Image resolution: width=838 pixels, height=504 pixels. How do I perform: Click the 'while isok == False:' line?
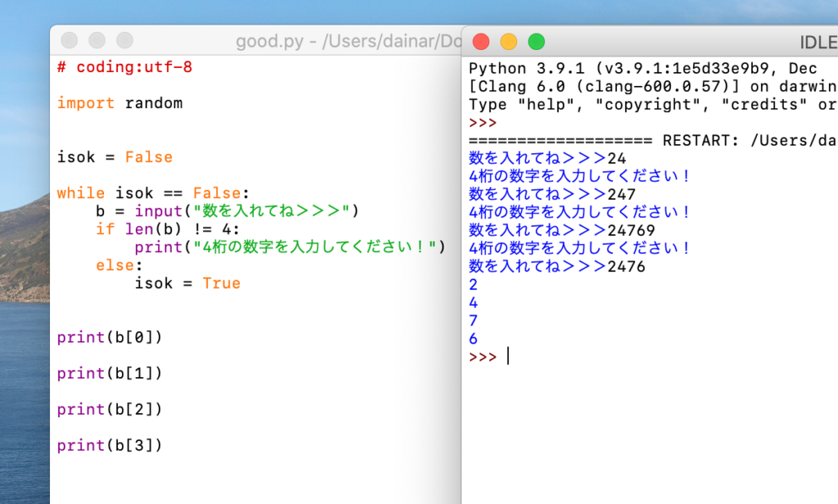pos(153,193)
